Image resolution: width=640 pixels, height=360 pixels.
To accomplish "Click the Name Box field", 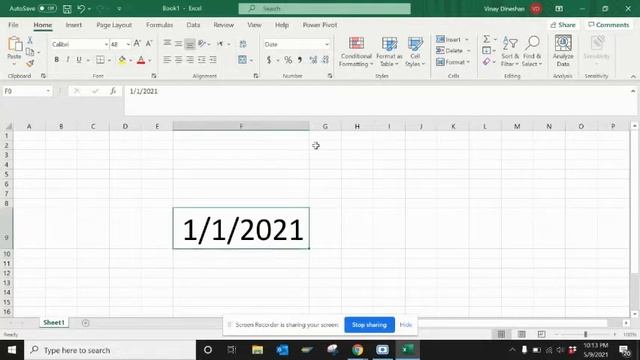I will (x=27, y=91).
